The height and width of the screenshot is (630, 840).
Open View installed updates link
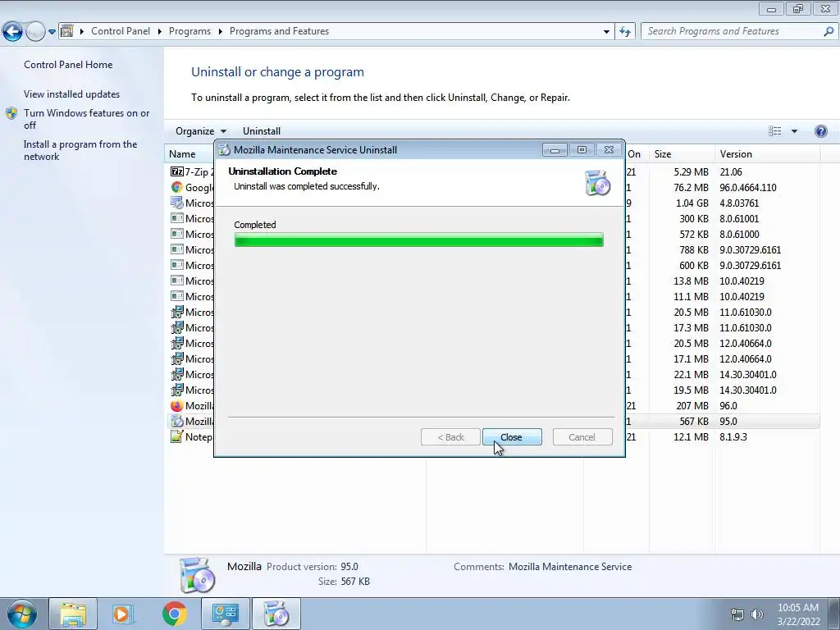coord(72,94)
